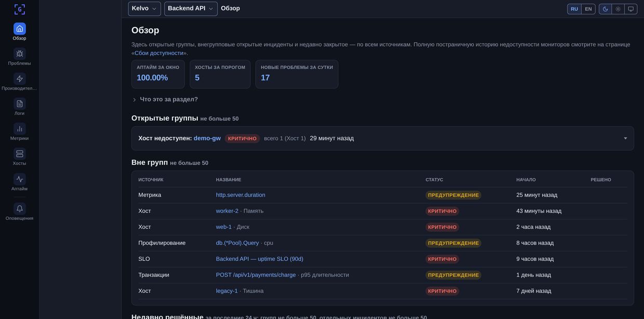
Task: Follow the 'Сбои доступности' link
Action: pyautogui.click(x=159, y=53)
